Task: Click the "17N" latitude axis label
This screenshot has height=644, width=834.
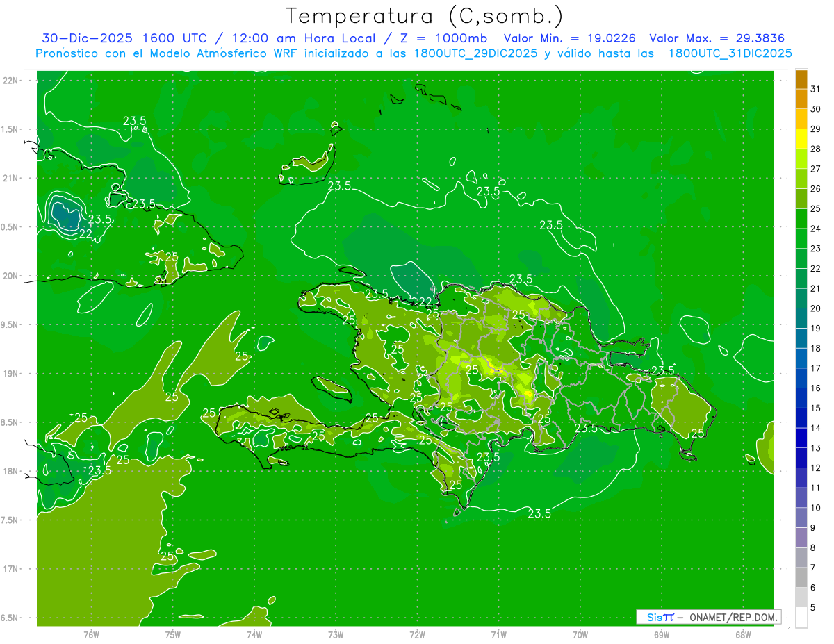Action: coord(12,570)
